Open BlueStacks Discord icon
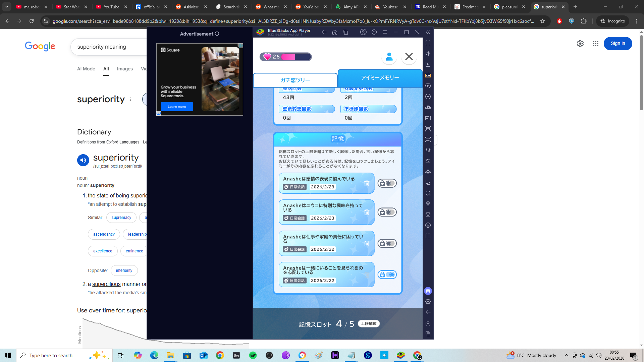The image size is (644, 362). point(428,291)
